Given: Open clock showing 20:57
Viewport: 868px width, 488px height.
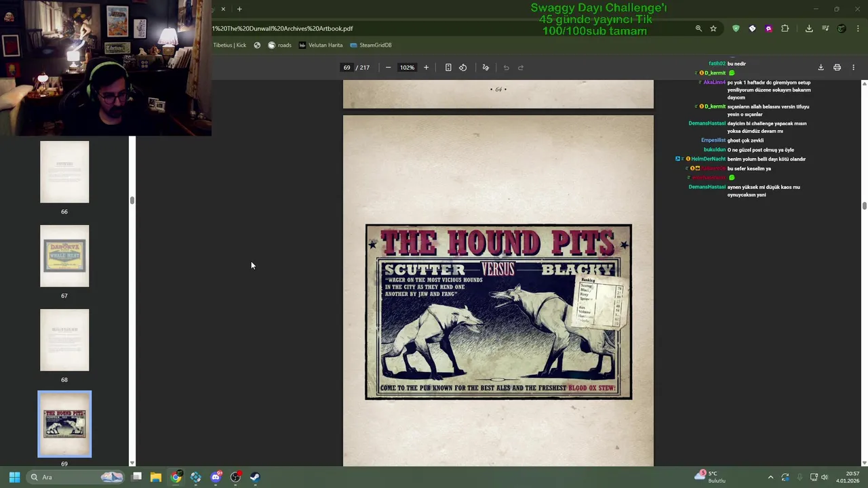Looking at the screenshot, I should pyautogui.click(x=848, y=477).
